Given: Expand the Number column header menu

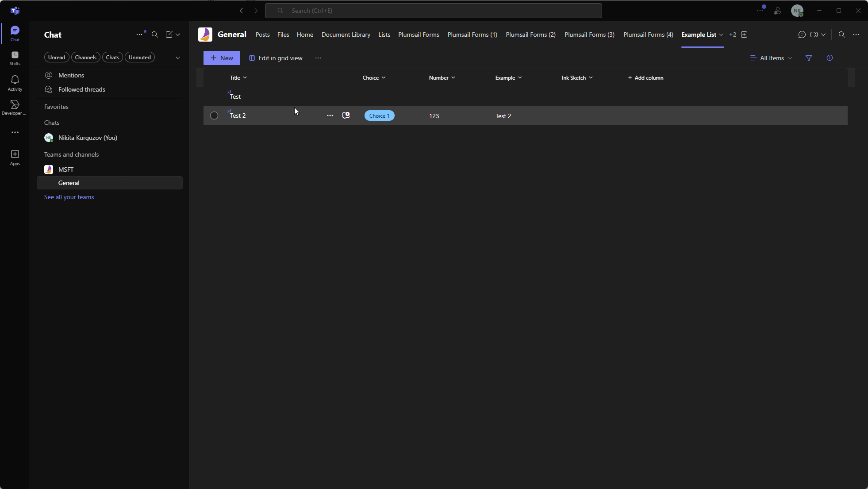Looking at the screenshot, I should pos(442,78).
